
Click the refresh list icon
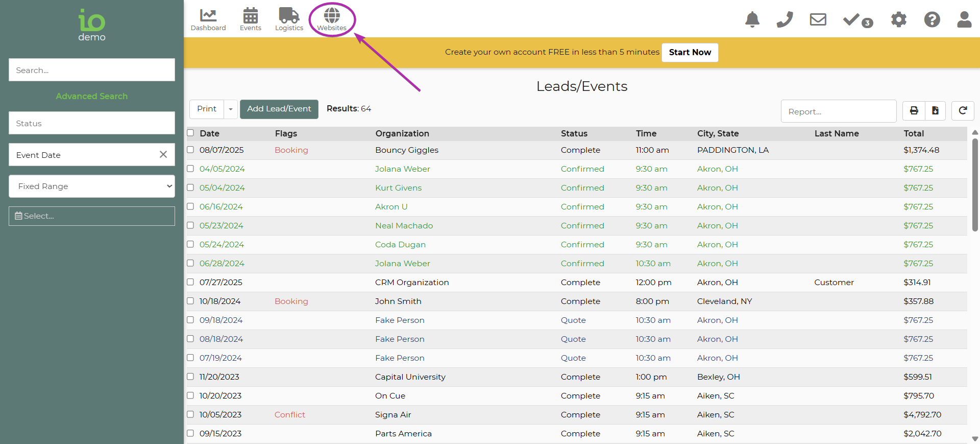tap(963, 110)
